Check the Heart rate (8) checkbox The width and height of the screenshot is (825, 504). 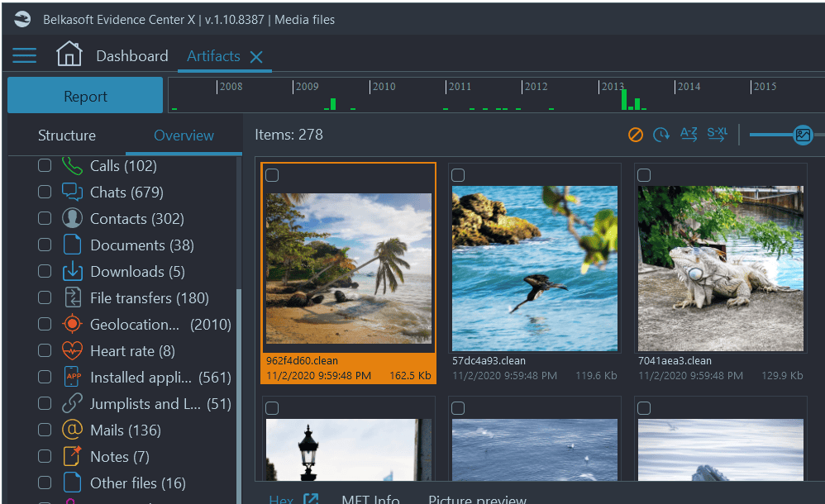click(x=45, y=350)
